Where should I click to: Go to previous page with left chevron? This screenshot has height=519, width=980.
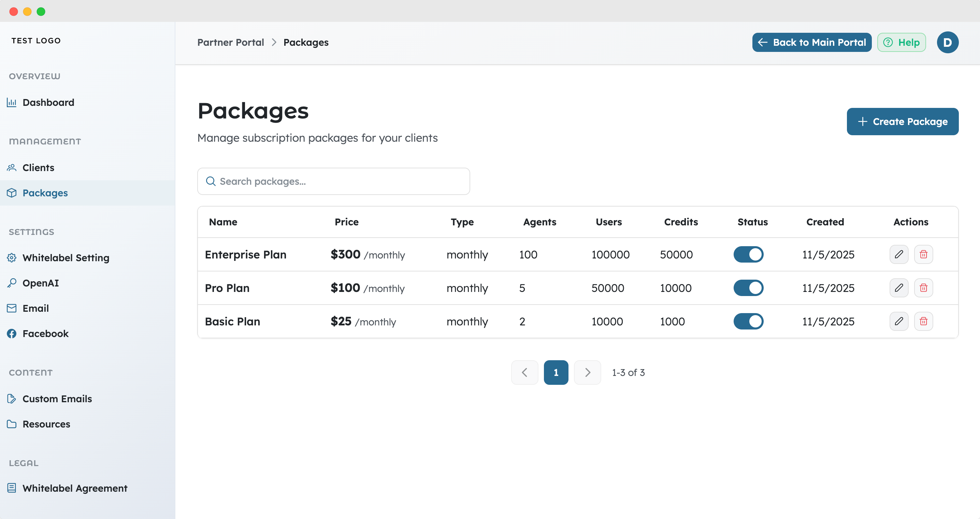tap(524, 373)
